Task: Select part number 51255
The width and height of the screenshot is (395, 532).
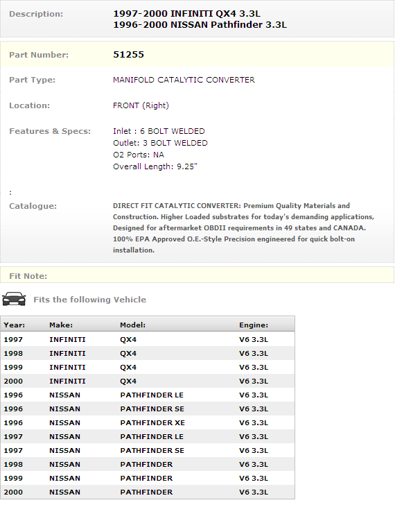Action: (x=128, y=55)
